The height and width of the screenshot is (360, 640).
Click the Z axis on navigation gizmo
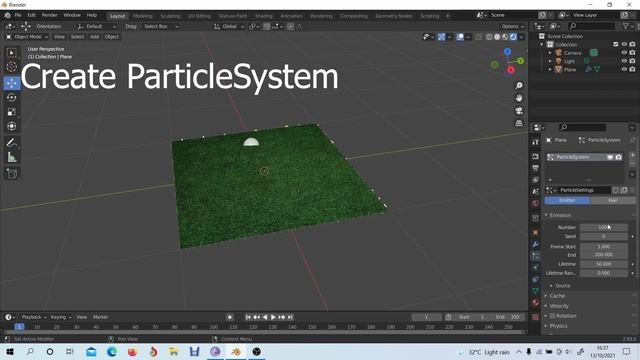(x=507, y=52)
